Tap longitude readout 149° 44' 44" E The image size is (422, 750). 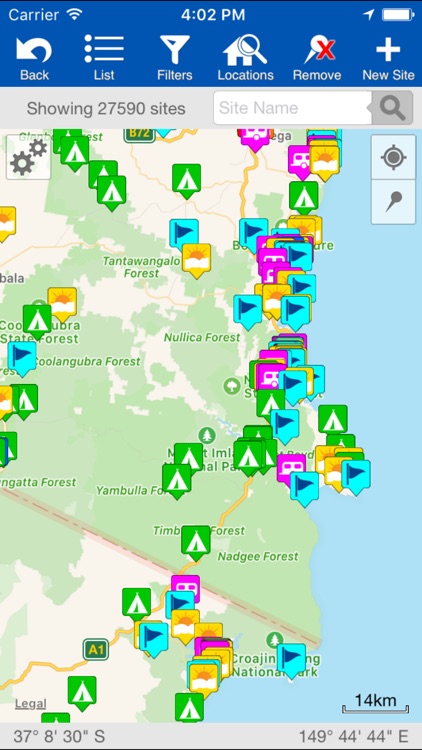coord(354,736)
